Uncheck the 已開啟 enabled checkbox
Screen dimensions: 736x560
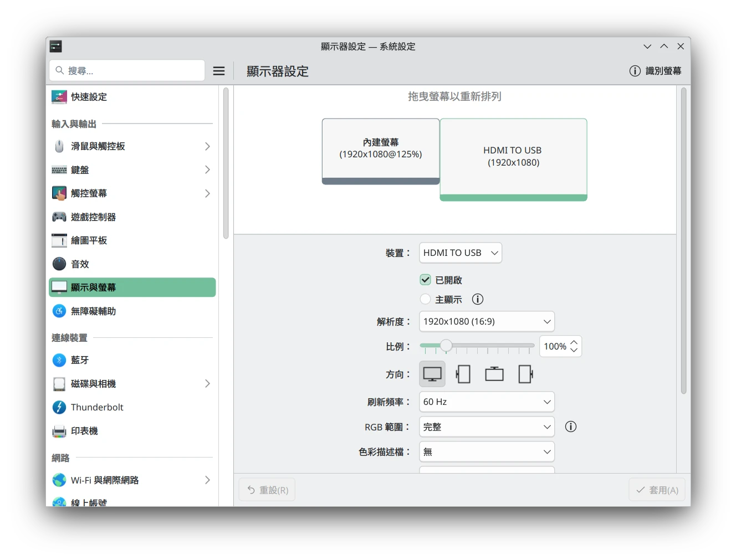pos(426,280)
